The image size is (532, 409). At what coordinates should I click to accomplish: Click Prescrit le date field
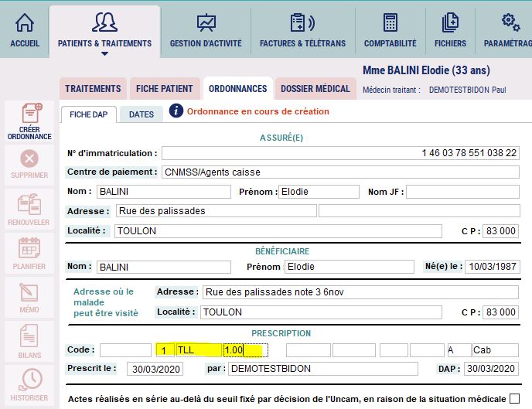(155, 369)
